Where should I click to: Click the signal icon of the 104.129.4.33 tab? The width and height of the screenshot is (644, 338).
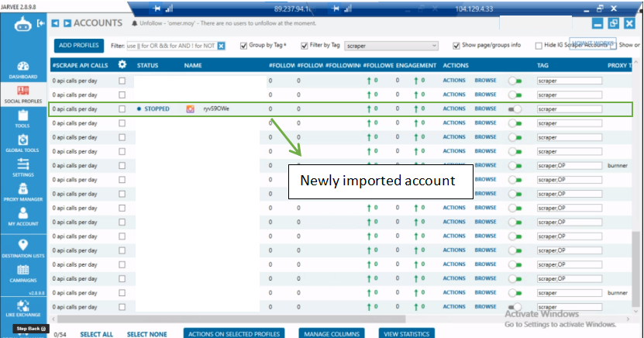[x=348, y=9]
